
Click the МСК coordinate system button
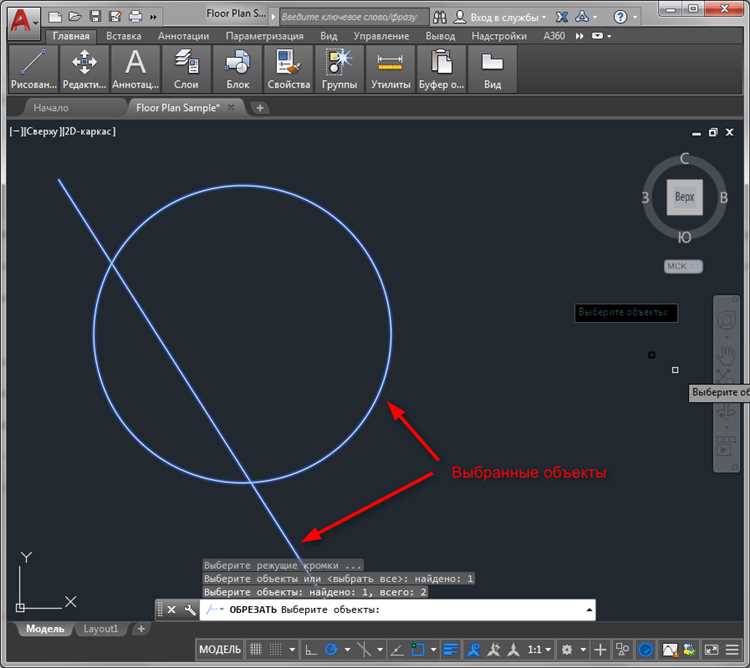[684, 267]
